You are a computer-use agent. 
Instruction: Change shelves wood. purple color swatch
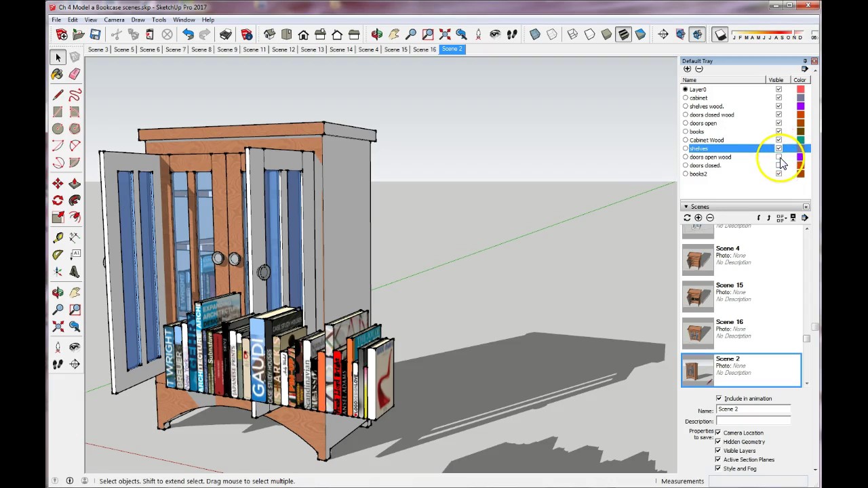tap(800, 106)
